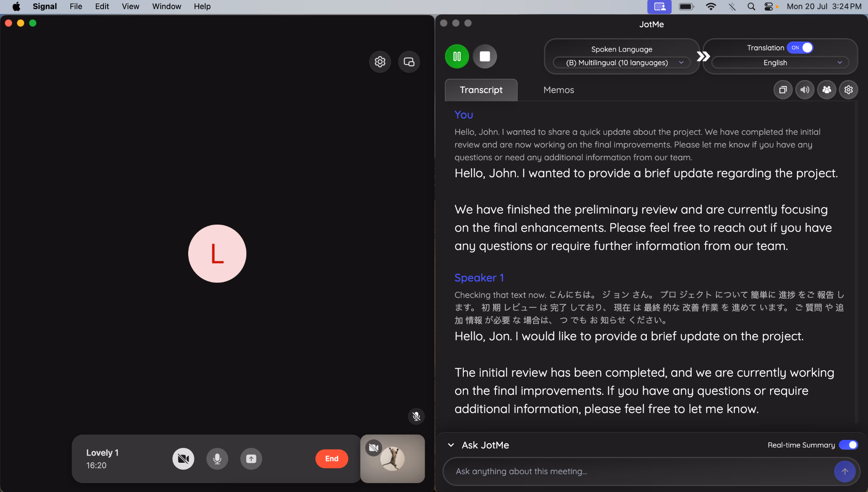Mute microphone in Signal call bar
Viewport: 868px width, 492px height.
point(217,459)
